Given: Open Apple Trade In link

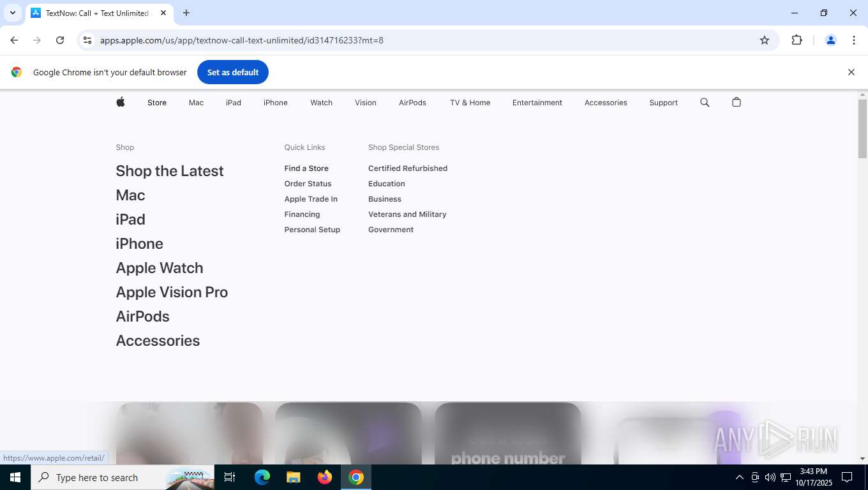Looking at the screenshot, I should (311, 199).
